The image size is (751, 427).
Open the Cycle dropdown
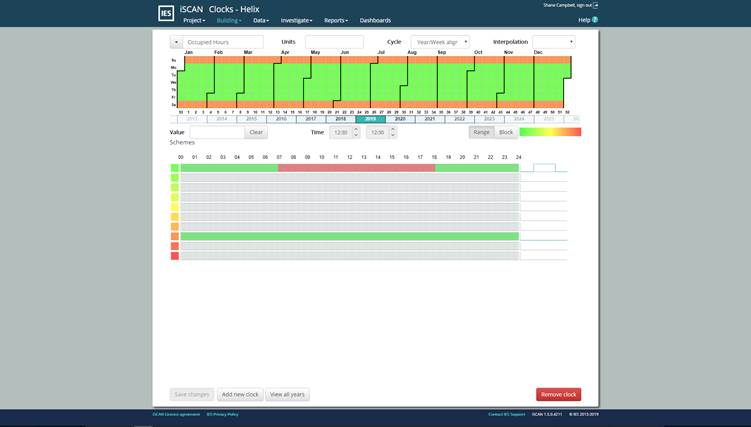[x=440, y=42]
